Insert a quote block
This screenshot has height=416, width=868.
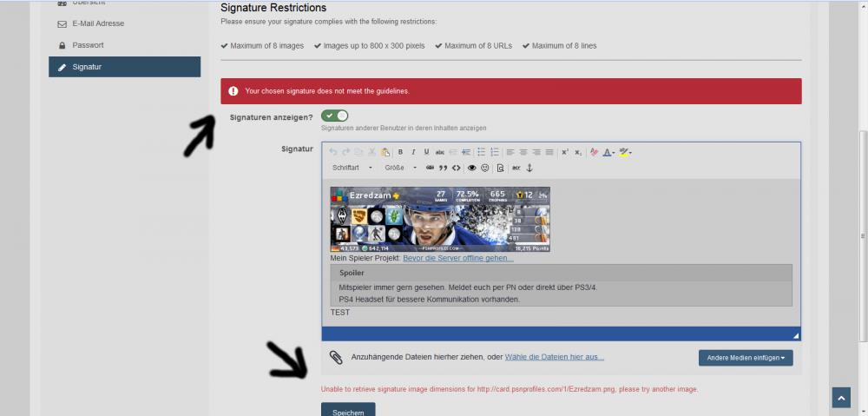443,168
